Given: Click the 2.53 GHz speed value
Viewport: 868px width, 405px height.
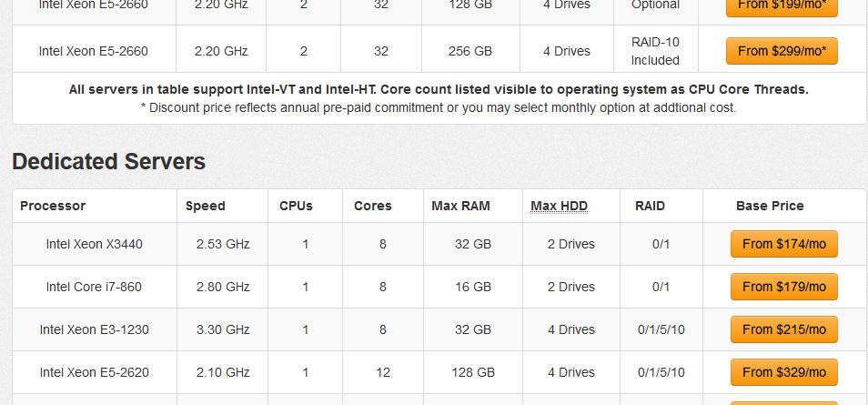Looking at the screenshot, I should [223, 244].
